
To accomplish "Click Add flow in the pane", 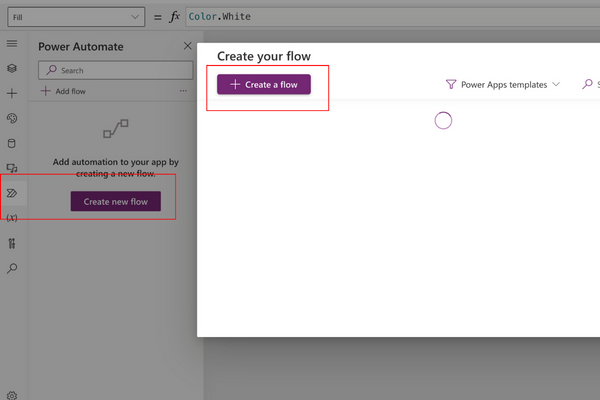I will [x=64, y=91].
